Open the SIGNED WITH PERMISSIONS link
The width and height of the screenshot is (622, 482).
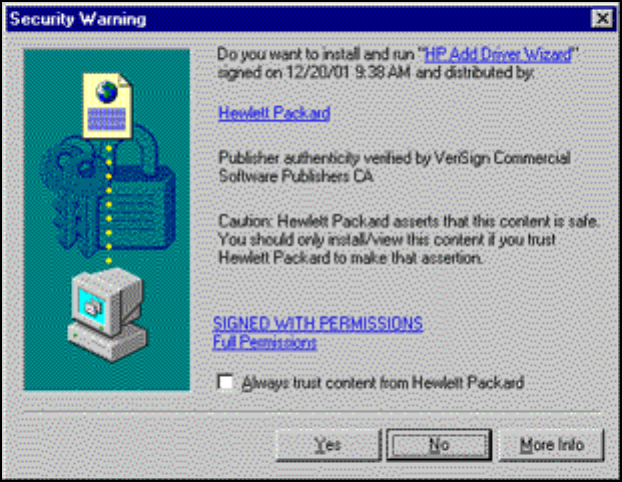pyautogui.click(x=318, y=324)
